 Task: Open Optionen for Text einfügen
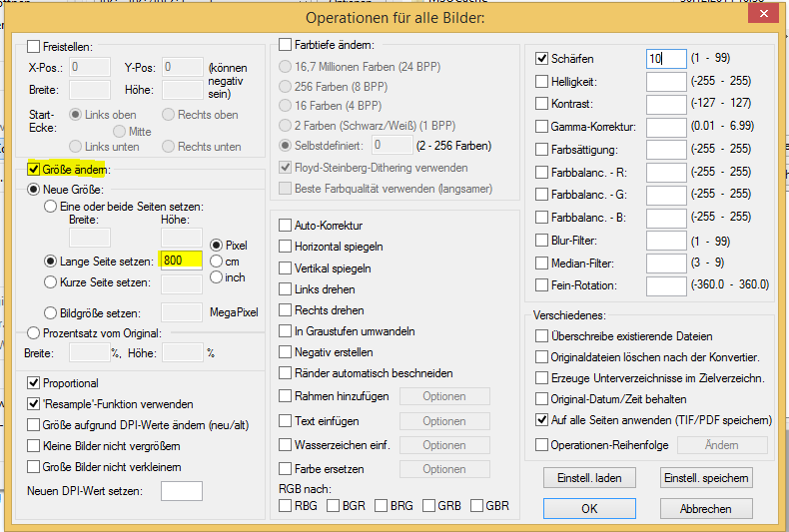(444, 420)
